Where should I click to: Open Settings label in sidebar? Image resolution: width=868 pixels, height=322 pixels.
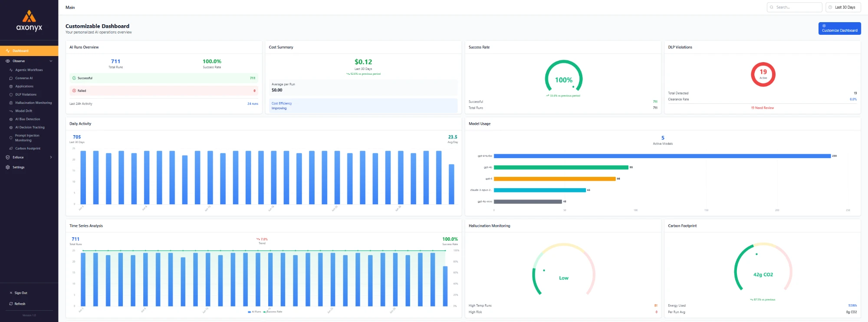(19, 167)
